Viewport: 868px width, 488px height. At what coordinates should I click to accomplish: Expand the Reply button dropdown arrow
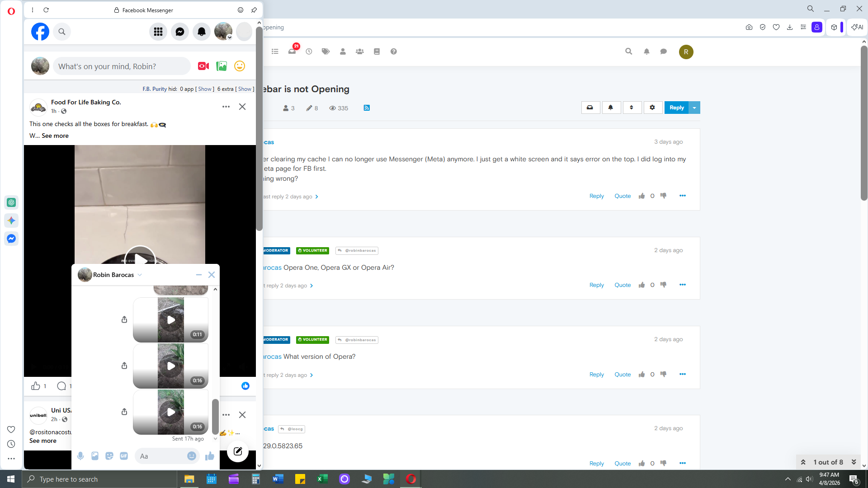[694, 108]
